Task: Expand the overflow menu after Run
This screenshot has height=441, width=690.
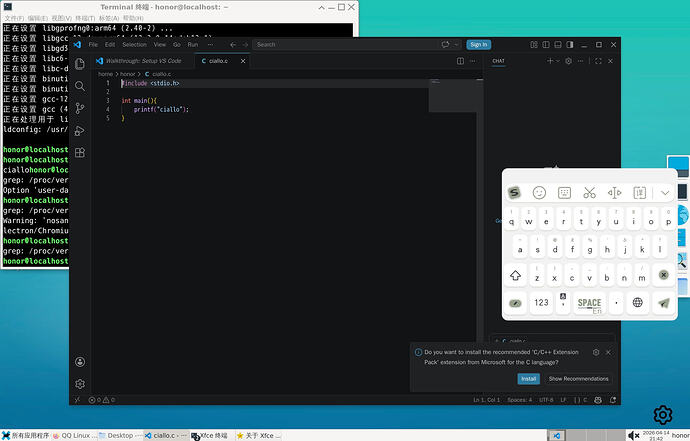Action: point(210,44)
